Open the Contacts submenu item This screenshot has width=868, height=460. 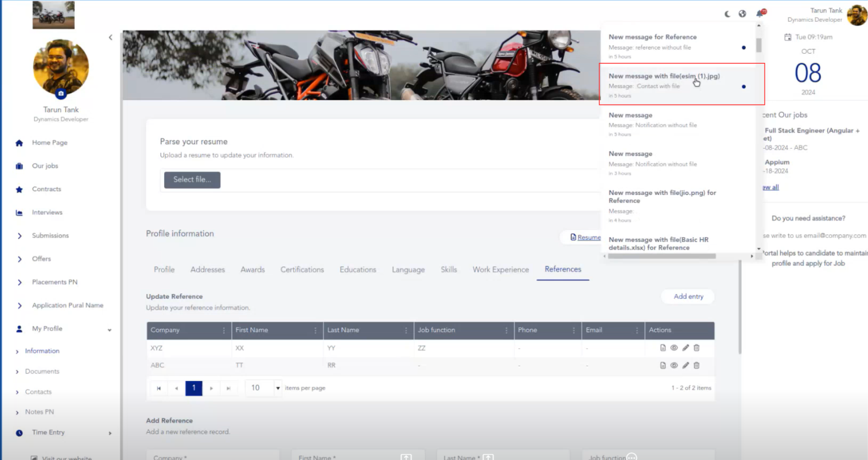(38, 392)
